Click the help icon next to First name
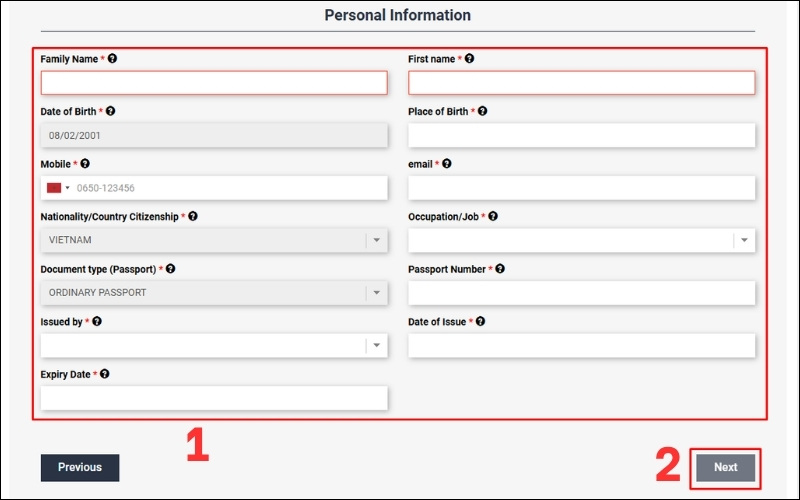This screenshot has height=500, width=800. [470, 59]
